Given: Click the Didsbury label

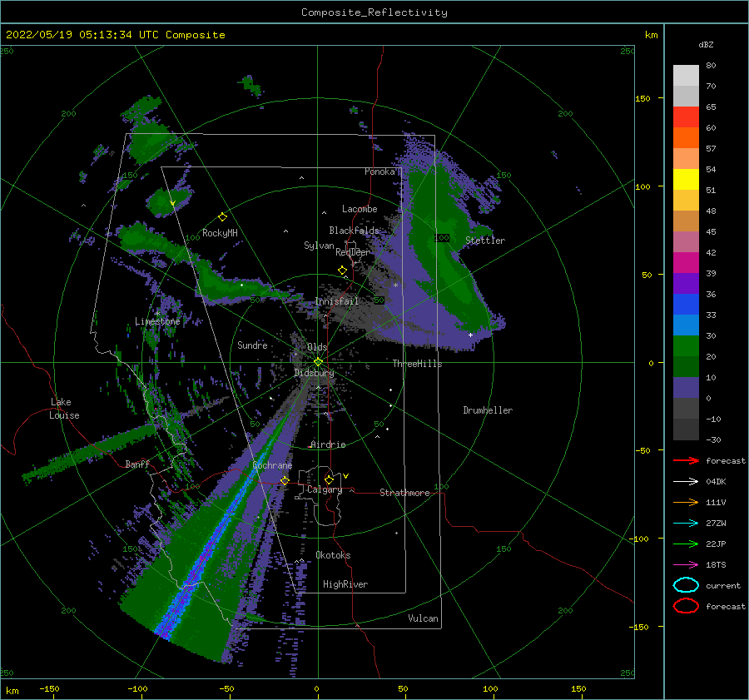Looking at the screenshot, I should (314, 373).
